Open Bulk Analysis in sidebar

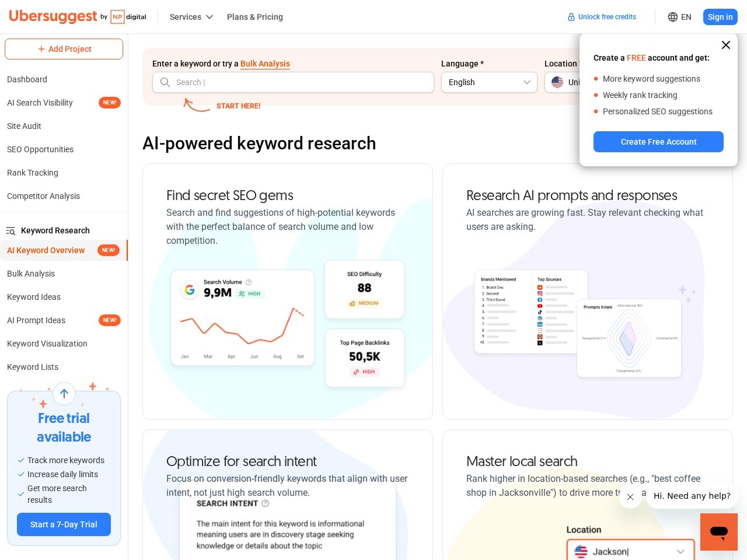[x=31, y=274]
